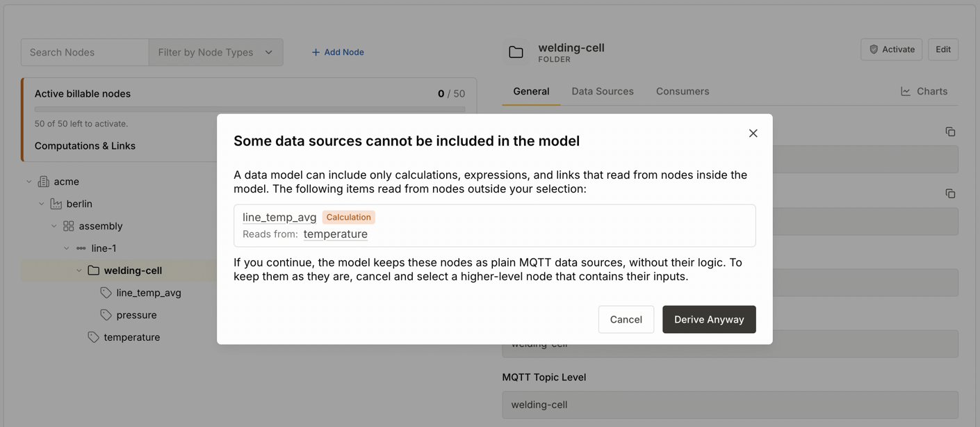
Task: Switch to the General tab
Action: (531, 92)
